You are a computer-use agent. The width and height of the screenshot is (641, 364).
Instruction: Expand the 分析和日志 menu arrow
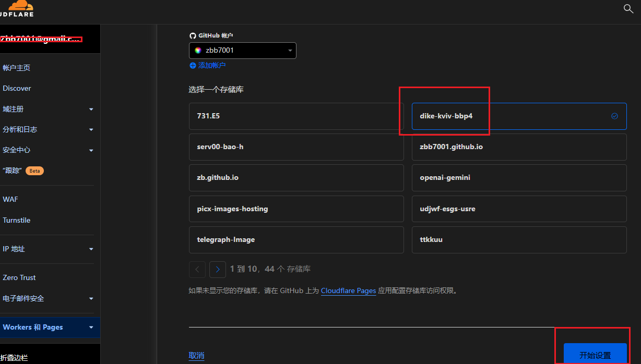[91, 130]
